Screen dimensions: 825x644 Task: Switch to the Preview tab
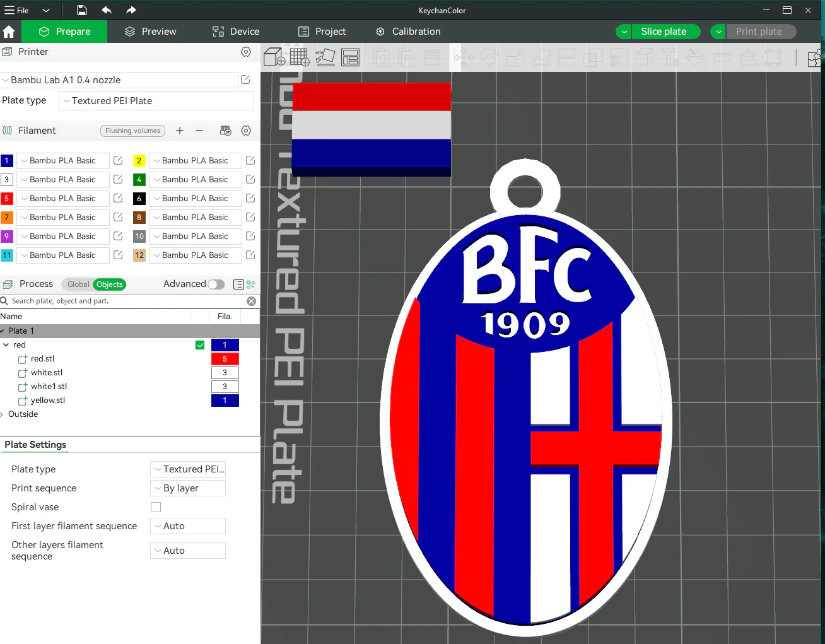coord(150,32)
